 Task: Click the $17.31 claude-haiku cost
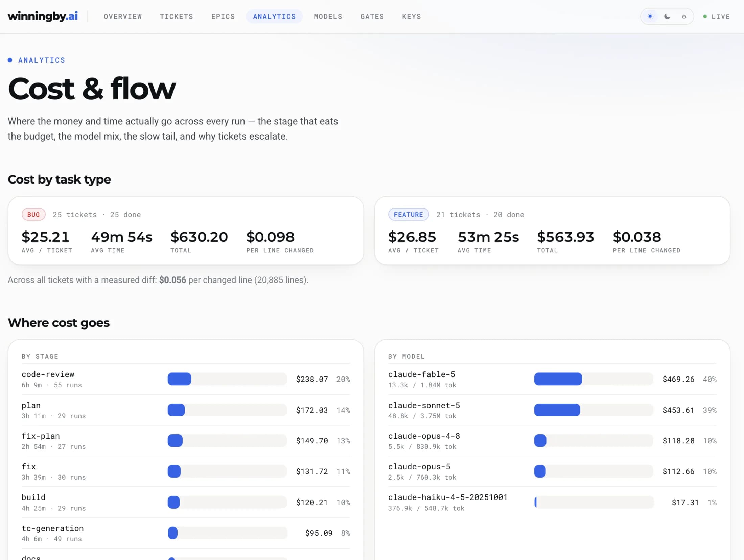point(685,502)
